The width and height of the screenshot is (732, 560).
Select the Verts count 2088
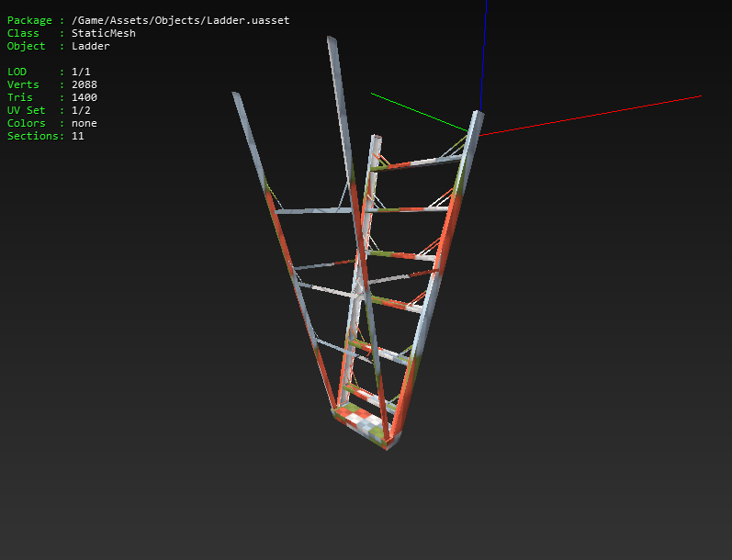point(84,84)
